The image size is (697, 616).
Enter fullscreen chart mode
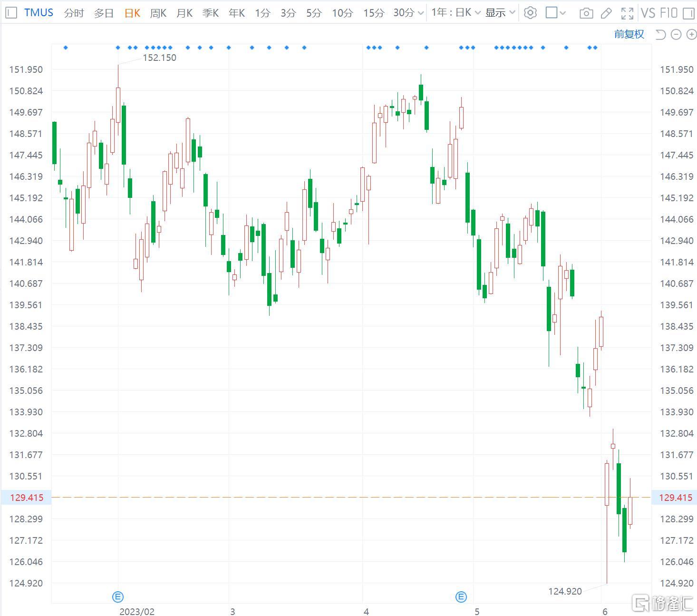click(627, 13)
